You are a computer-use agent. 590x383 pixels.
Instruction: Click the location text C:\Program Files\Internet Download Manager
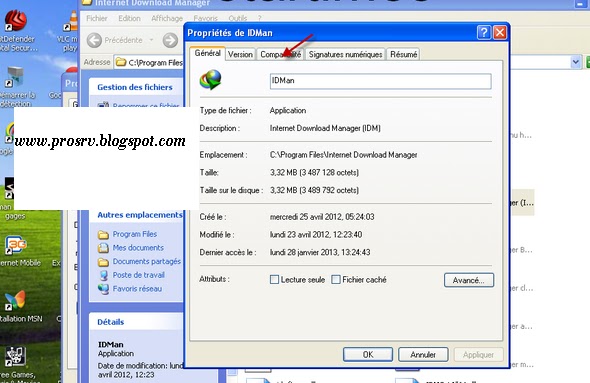click(x=344, y=155)
